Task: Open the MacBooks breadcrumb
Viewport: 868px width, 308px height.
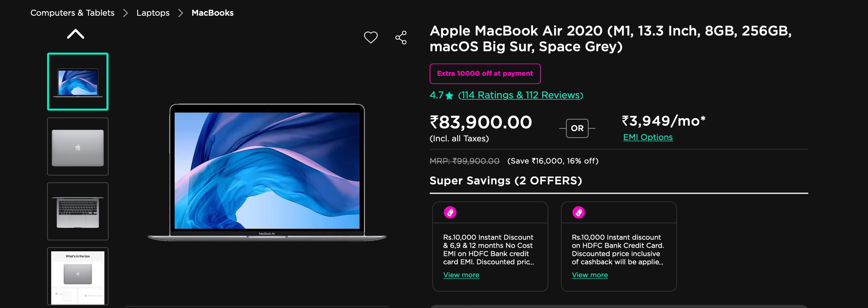Action: (213, 13)
